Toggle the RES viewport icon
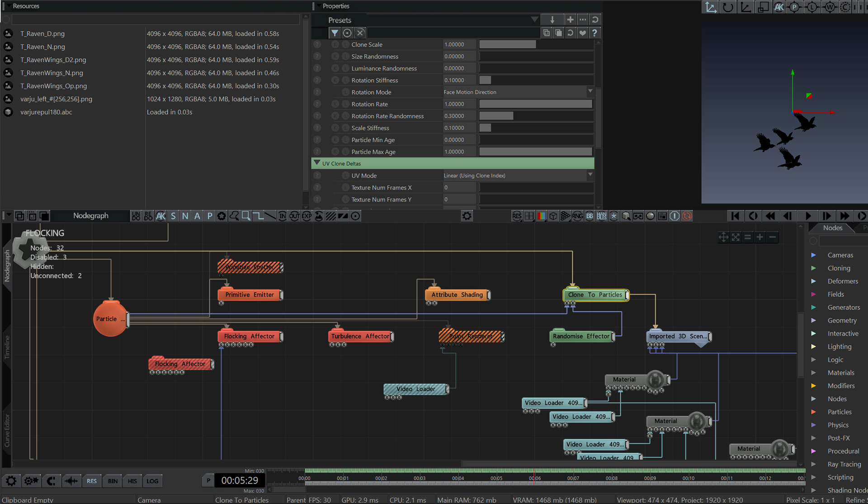The width and height of the screenshot is (868, 504). tap(517, 216)
